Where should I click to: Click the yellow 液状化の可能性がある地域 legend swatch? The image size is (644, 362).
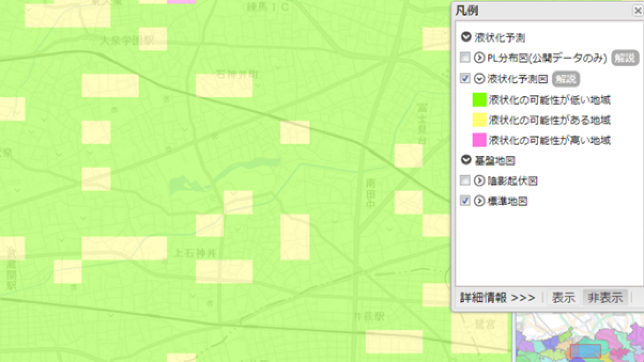tap(479, 120)
